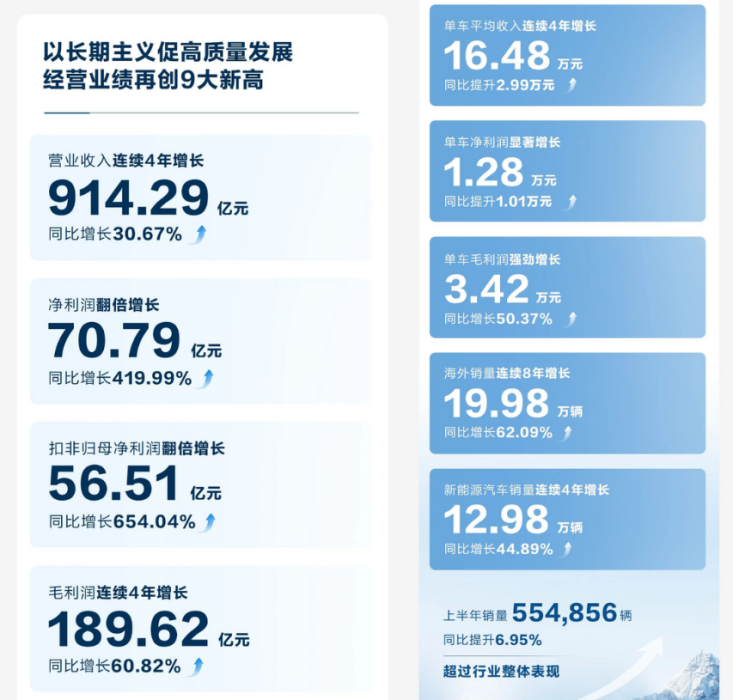This screenshot has width=733, height=700.
Task: Select the text 同比增长30.67%
Action: coord(115,234)
